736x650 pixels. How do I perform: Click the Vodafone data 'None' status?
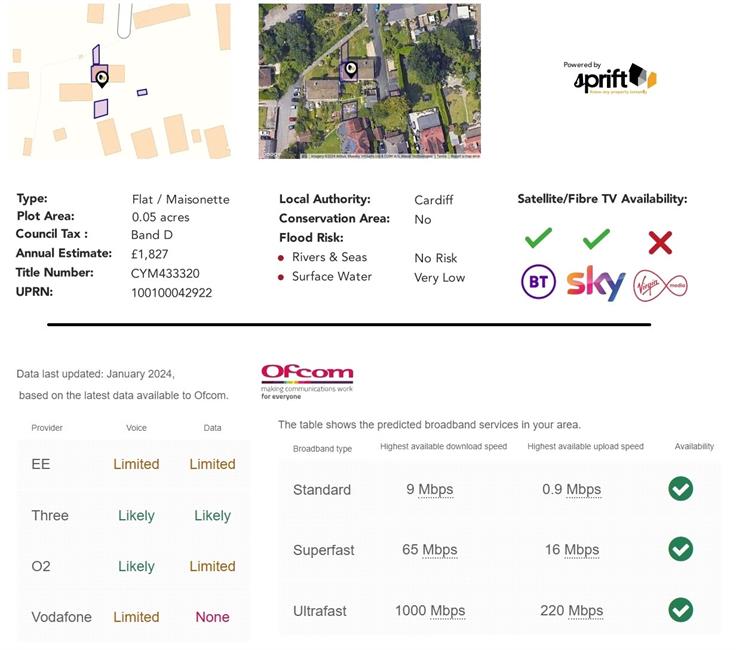click(x=212, y=617)
